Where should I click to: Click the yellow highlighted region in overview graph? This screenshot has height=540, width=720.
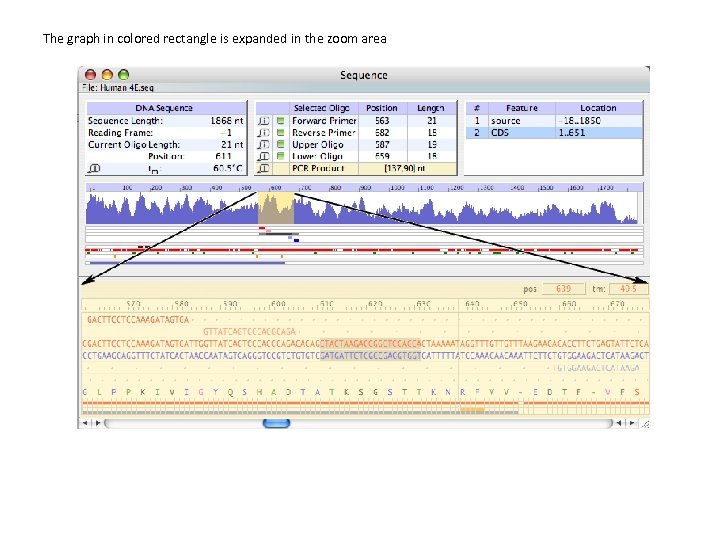coord(276,208)
